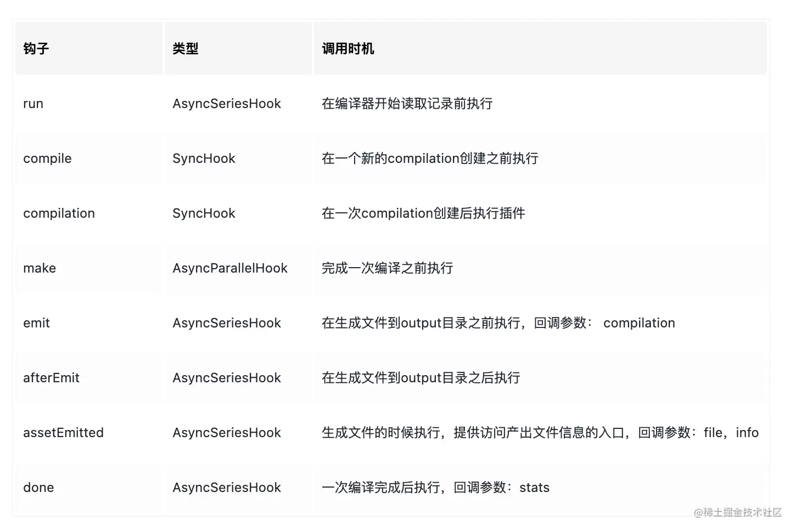
Task: Click description 完成一次编译之前执行
Action: (x=388, y=268)
